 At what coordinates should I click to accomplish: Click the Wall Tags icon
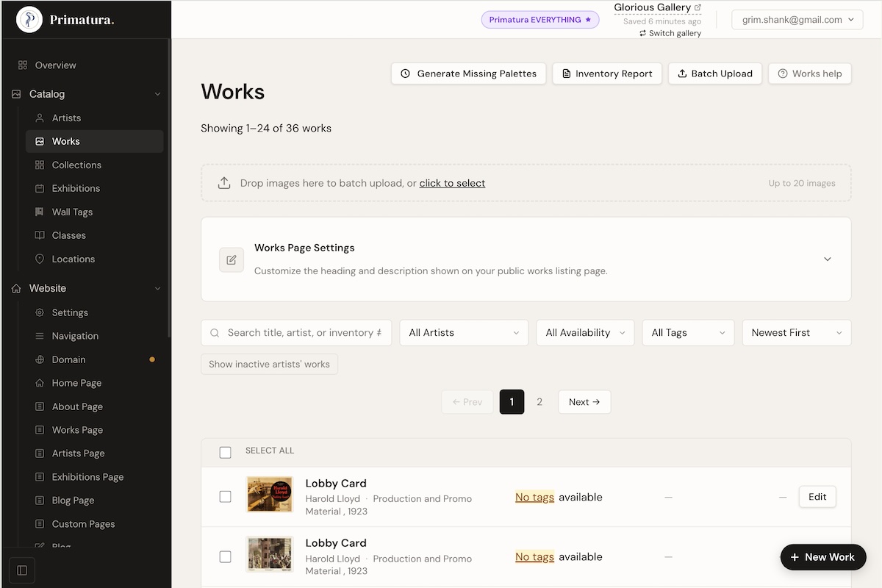click(x=40, y=212)
